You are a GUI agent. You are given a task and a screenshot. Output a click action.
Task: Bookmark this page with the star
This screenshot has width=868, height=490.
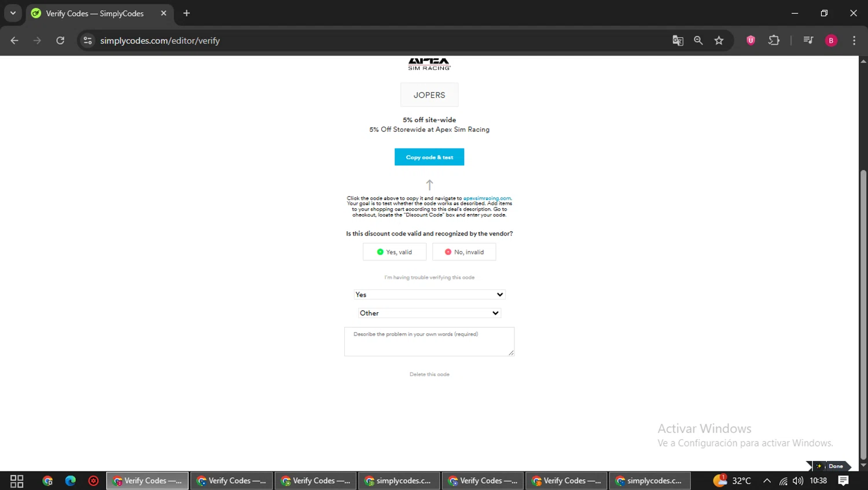point(719,40)
